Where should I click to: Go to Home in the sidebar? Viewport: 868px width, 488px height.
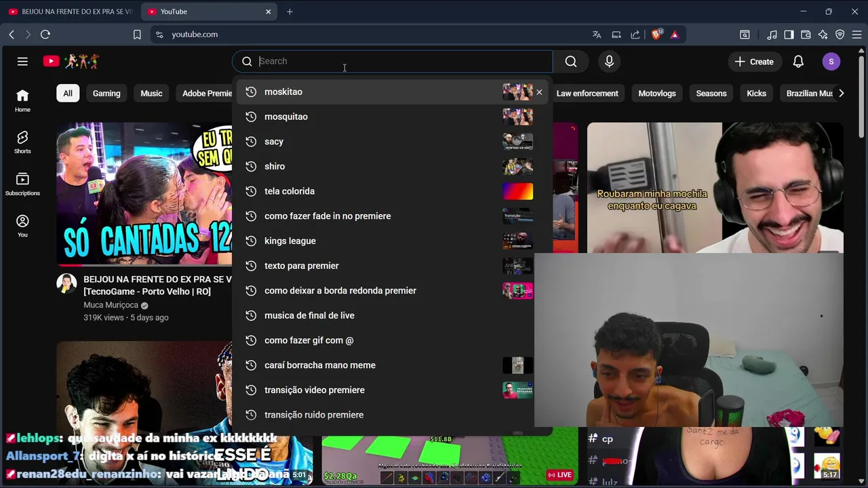[x=22, y=100]
